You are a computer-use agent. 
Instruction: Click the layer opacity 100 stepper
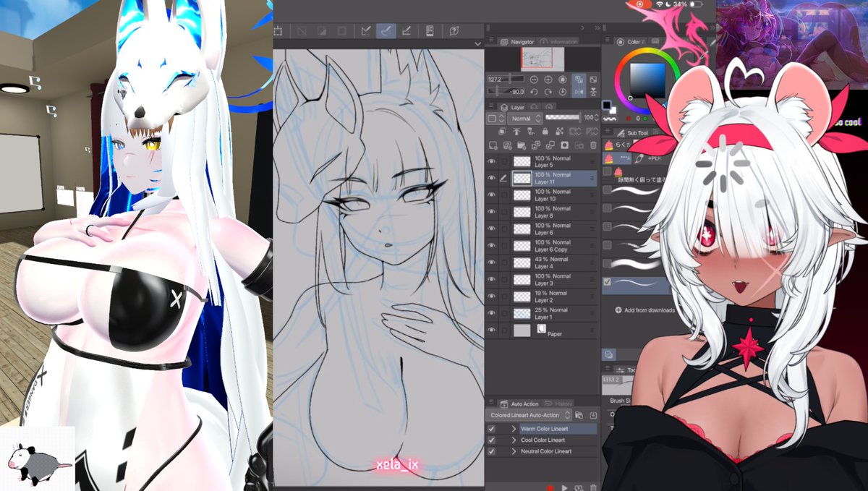[597, 117]
